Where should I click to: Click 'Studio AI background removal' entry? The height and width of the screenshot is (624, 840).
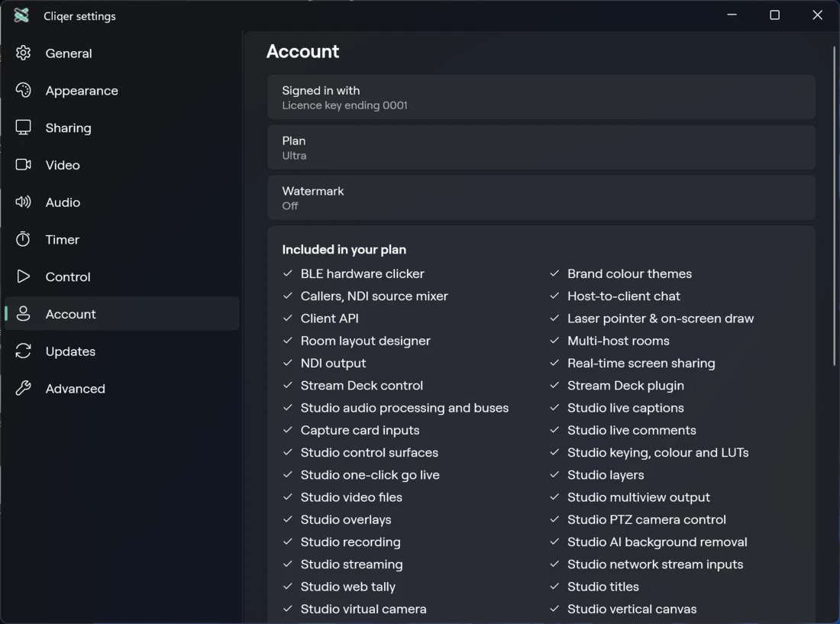click(657, 542)
